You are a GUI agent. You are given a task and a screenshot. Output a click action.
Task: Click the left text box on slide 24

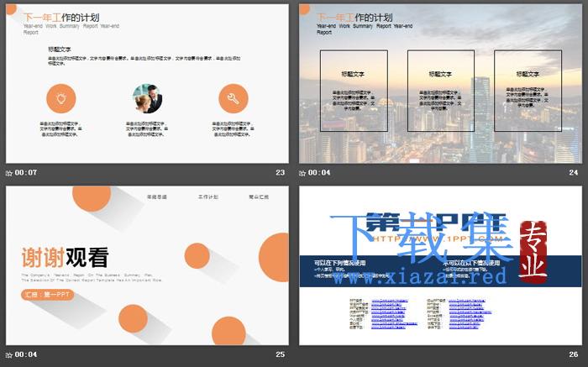click(x=354, y=91)
